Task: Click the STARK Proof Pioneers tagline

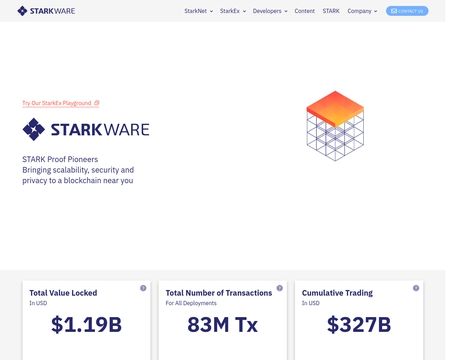Action: click(60, 159)
